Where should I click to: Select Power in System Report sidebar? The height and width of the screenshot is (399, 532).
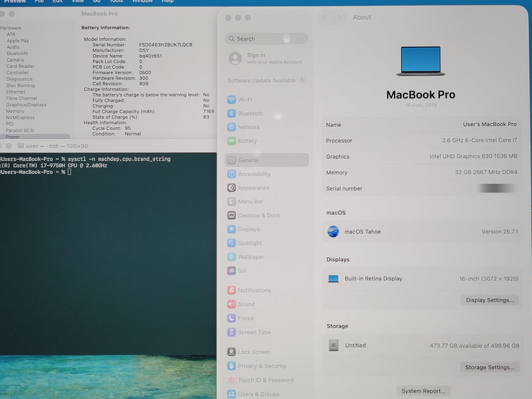[x=13, y=137]
